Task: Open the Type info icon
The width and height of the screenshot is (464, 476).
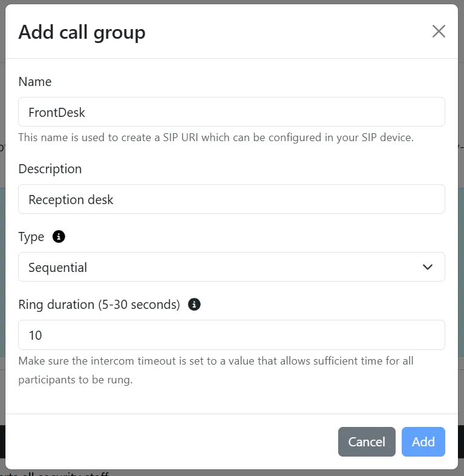Action: [x=59, y=236]
